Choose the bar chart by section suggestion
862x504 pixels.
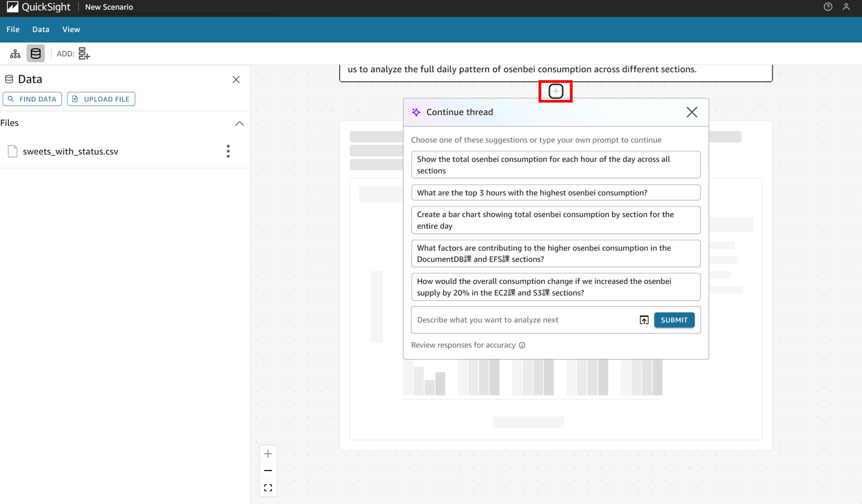pos(556,220)
